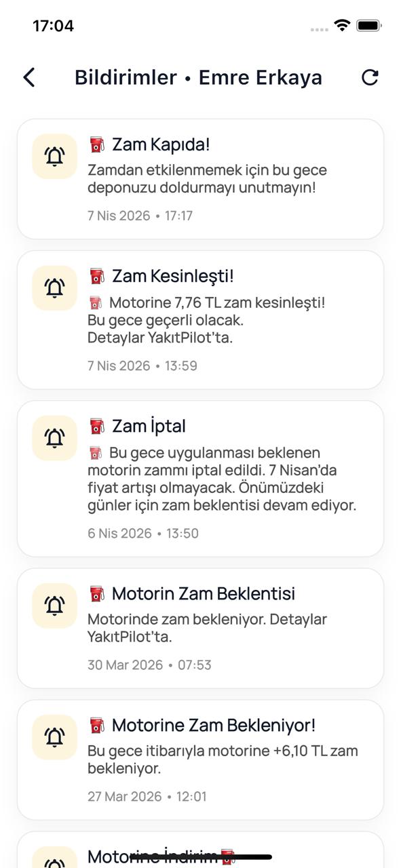Open the partially visible Motorine İndirim notification
401x868 pixels.
200,850
